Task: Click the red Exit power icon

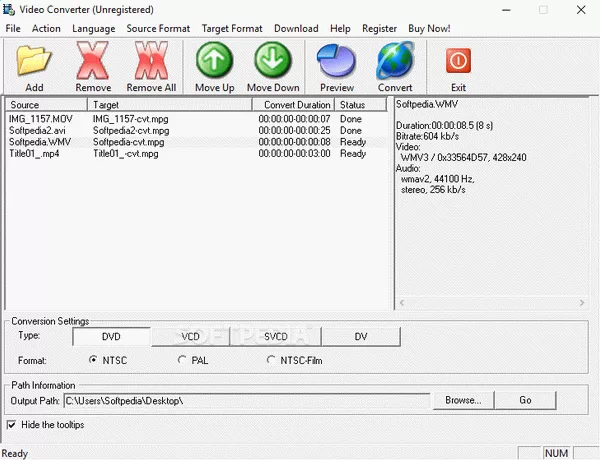Action: pos(458,60)
